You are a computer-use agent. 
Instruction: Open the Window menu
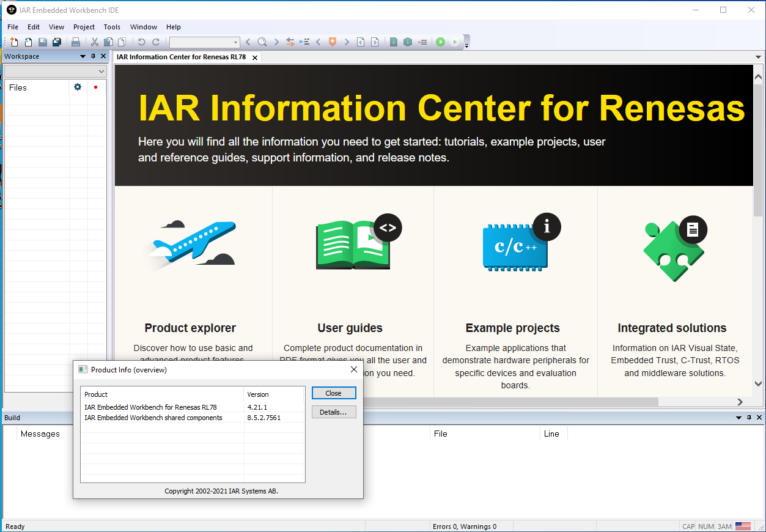click(x=144, y=27)
